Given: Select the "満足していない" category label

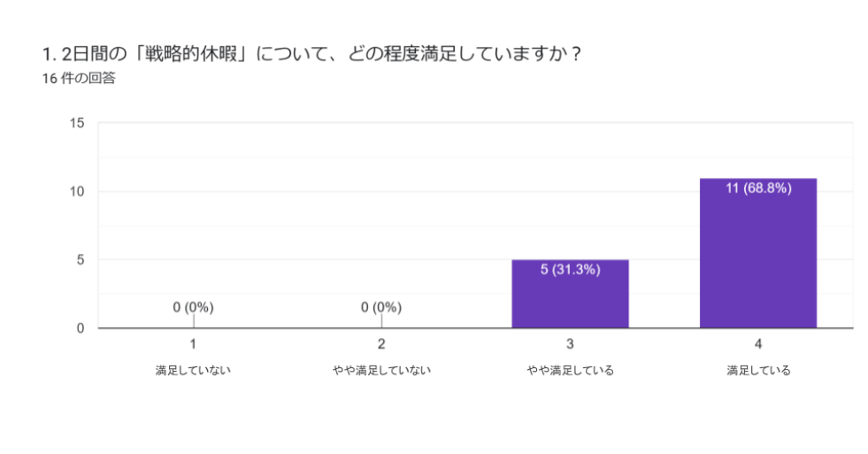Looking at the screenshot, I should (x=193, y=371).
